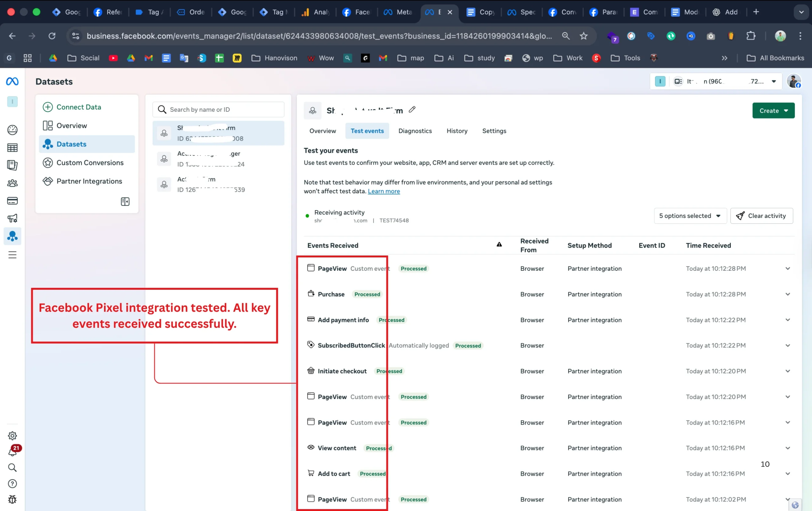Open Ads Manager table icon in sidebar
This screenshot has height=511, width=812.
pyautogui.click(x=12, y=148)
